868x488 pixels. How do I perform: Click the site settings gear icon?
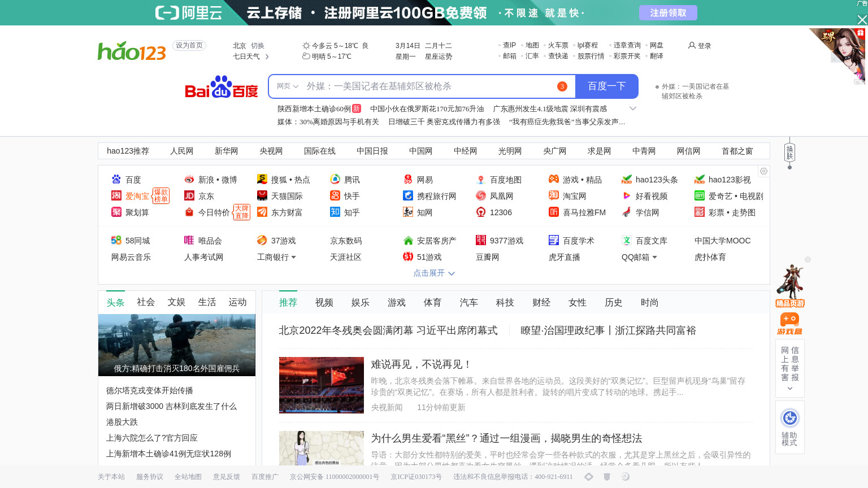[x=763, y=171]
